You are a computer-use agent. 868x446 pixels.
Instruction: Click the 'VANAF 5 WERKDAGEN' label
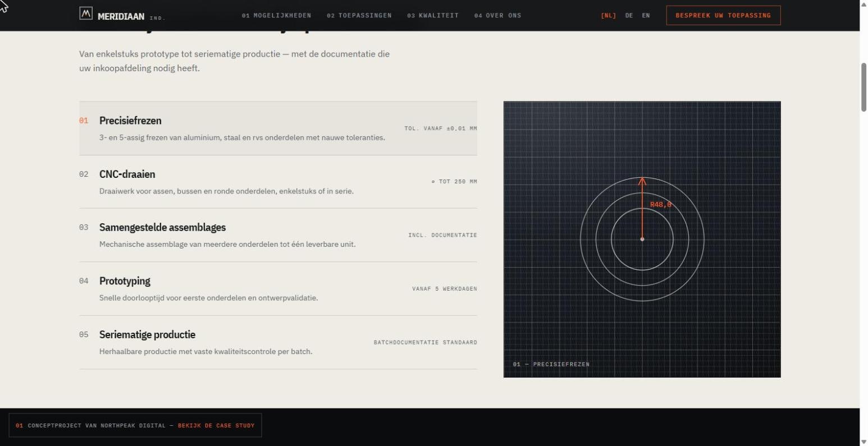445,289
